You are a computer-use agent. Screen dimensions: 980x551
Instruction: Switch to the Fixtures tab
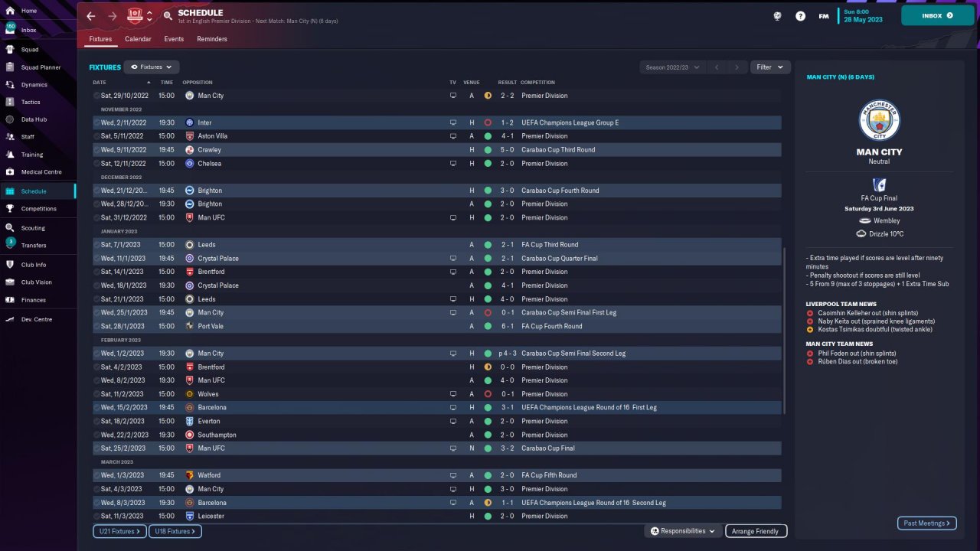(100, 39)
